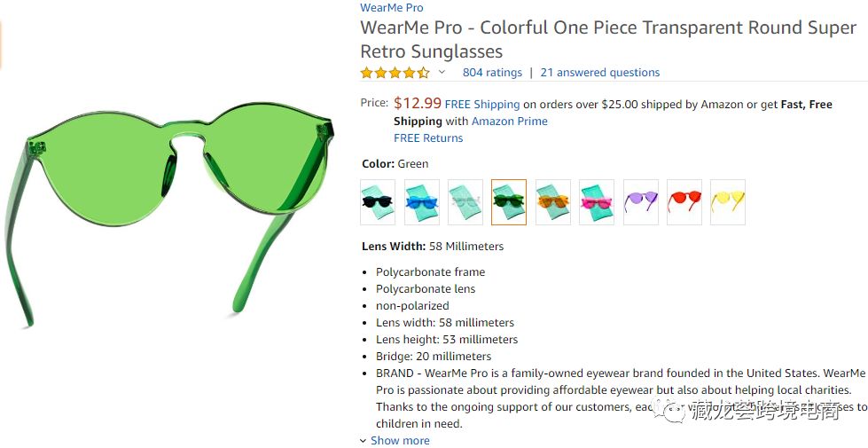
Task: Choose the blue sunglasses color option
Action: [422, 202]
